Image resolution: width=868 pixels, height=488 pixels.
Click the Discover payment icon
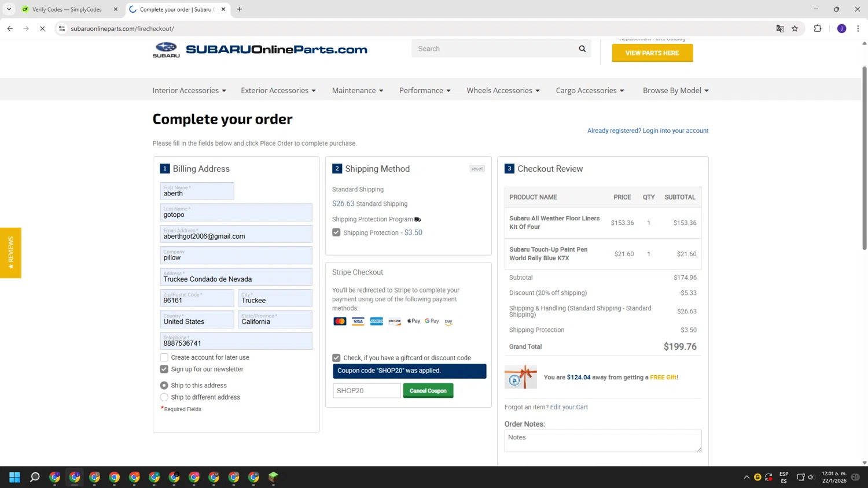395,321
